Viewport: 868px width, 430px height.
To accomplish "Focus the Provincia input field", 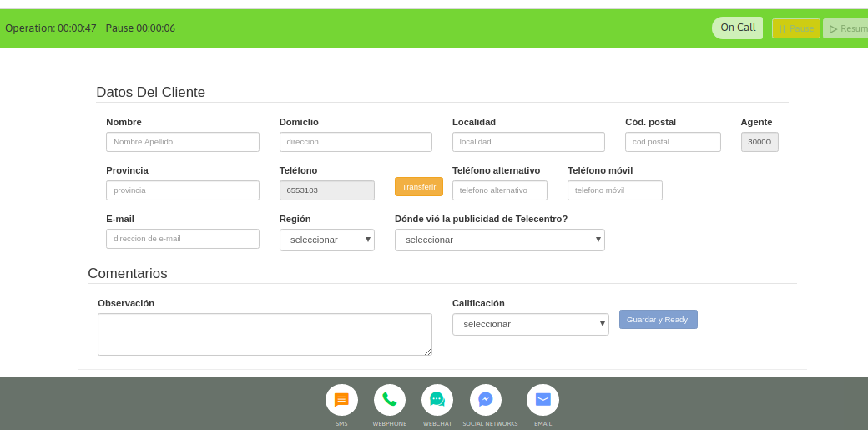I will coord(183,190).
